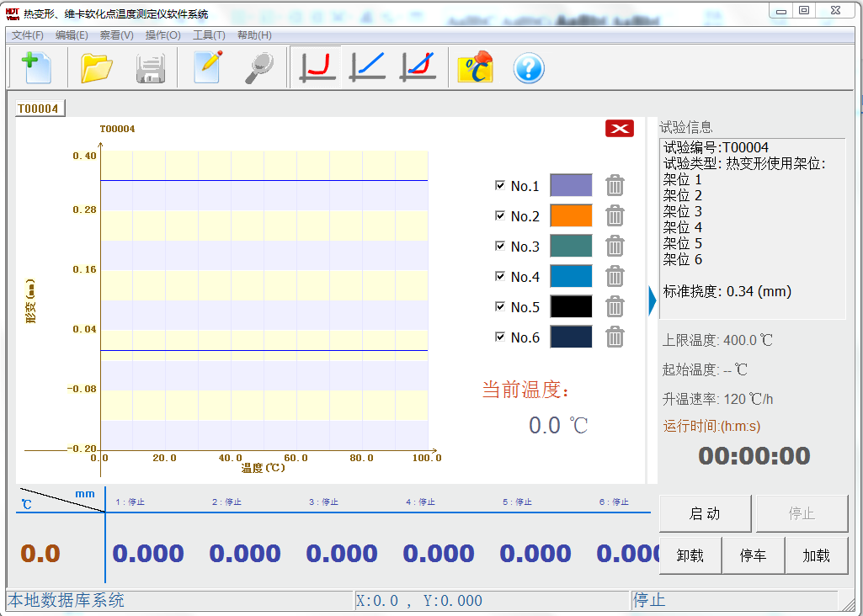The height and width of the screenshot is (616, 863).
Task: Uncheck the No.6 curve checkbox
Action: [500, 337]
